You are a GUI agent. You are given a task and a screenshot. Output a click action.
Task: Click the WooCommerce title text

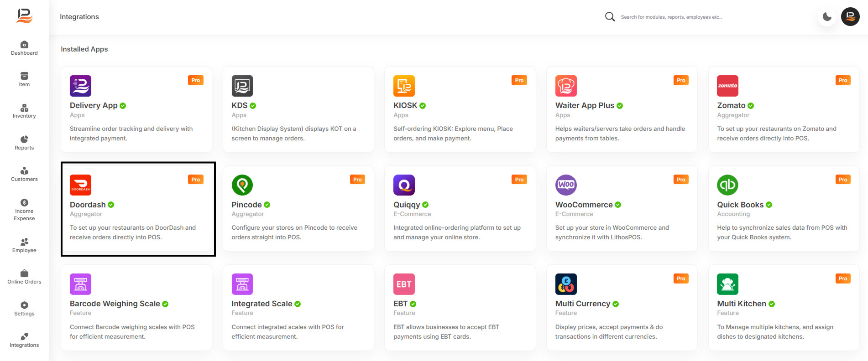[584, 205]
